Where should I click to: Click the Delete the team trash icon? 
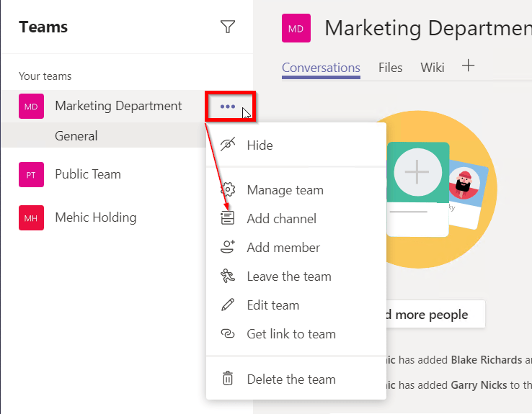click(x=228, y=379)
